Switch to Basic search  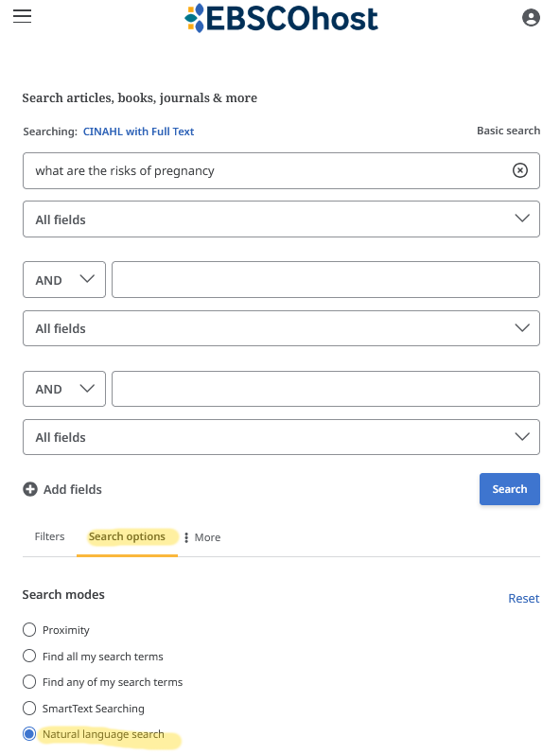click(x=508, y=131)
